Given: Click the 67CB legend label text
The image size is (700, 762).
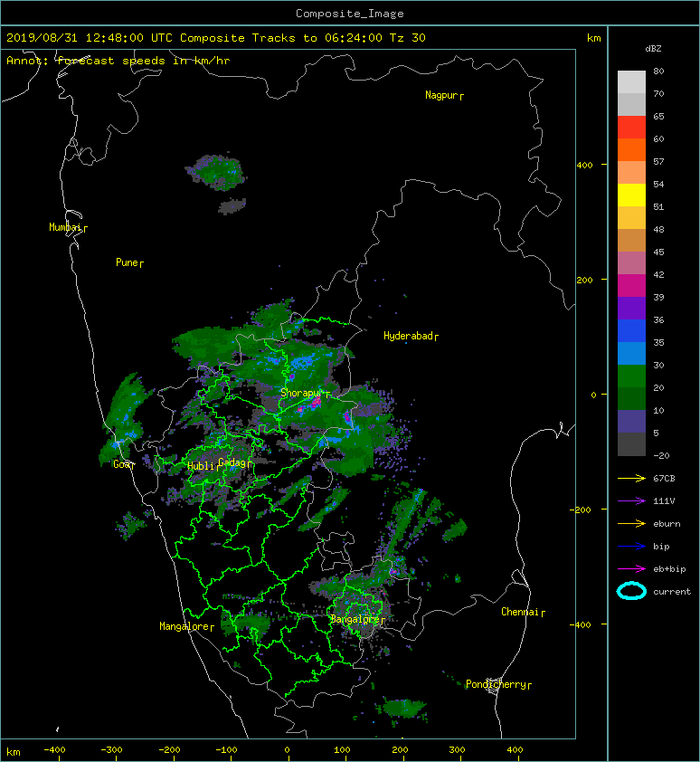Looking at the screenshot, I should coord(664,479).
